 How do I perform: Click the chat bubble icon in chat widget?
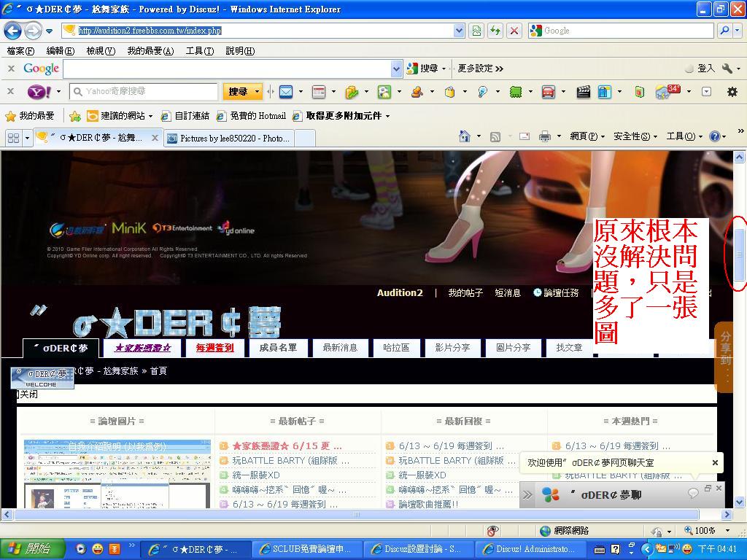(x=693, y=494)
